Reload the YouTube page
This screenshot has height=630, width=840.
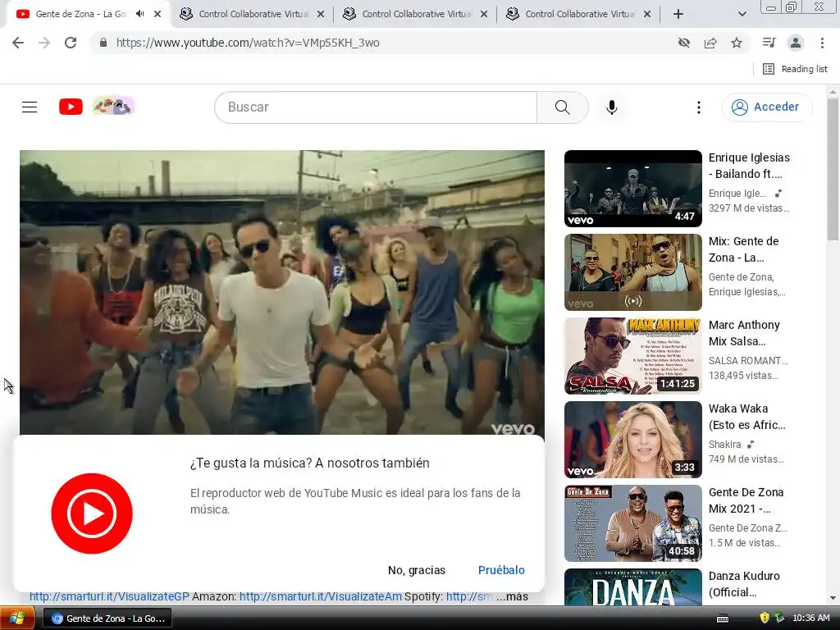click(x=71, y=43)
